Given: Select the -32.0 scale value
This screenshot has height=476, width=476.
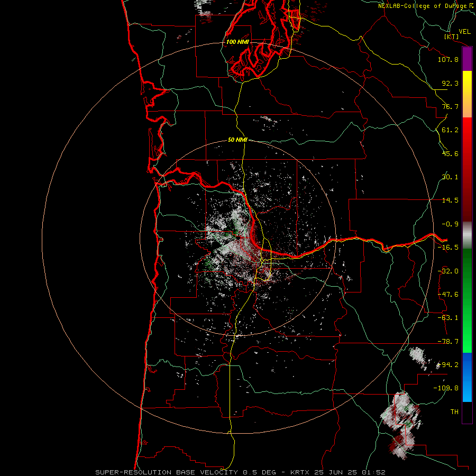Looking at the screenshot, I should (x=448, y=271).
